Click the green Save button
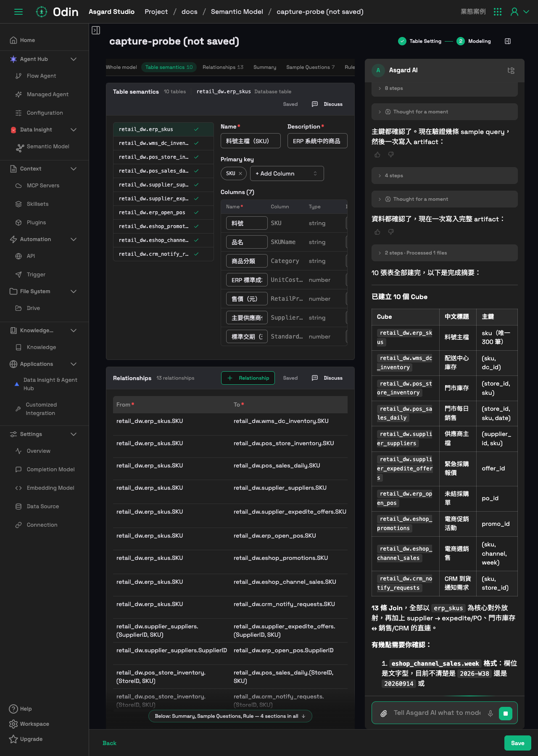The width and height of the screenshot is (538, 756). (518, 743)
